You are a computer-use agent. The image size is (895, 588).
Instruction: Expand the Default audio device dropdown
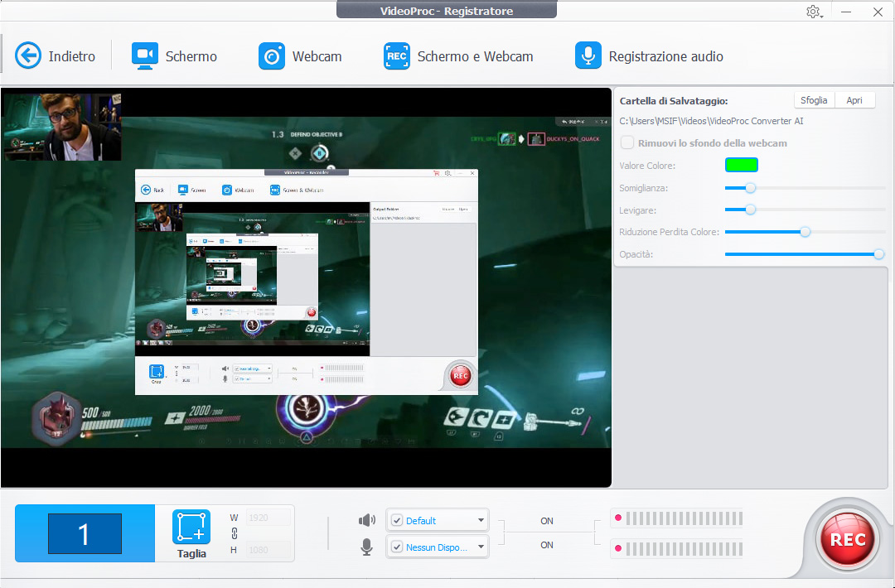481,521
